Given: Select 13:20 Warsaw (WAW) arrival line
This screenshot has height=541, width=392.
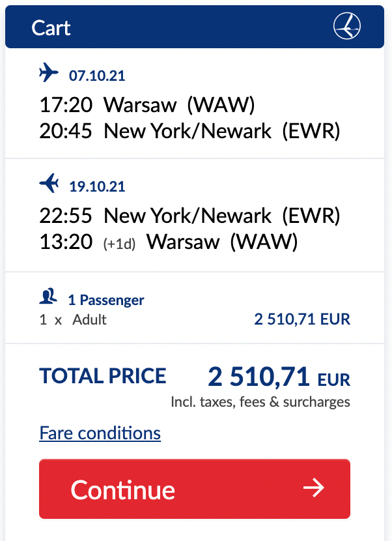Looking at the screenshot, I should pos(169,242).
